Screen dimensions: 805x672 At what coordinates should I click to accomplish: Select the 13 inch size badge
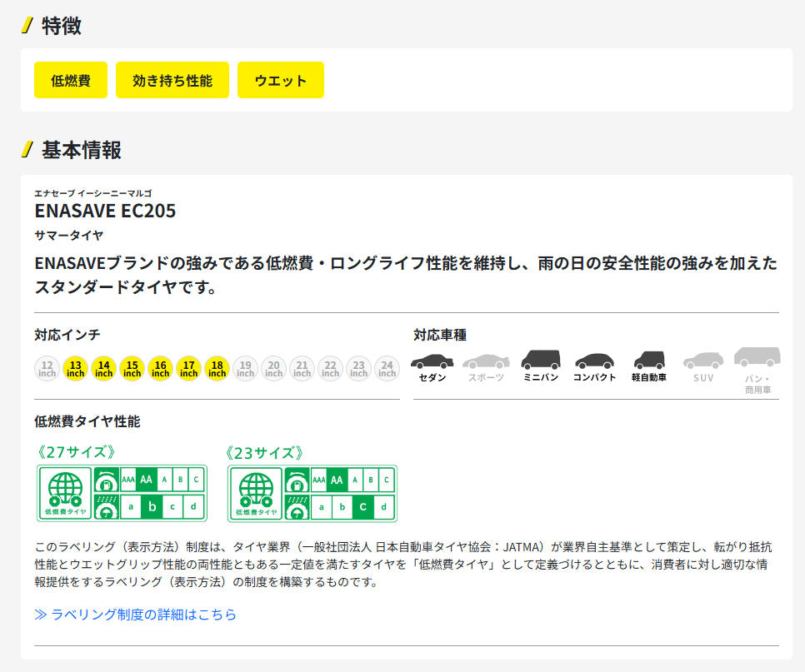[x=76, y=368]
